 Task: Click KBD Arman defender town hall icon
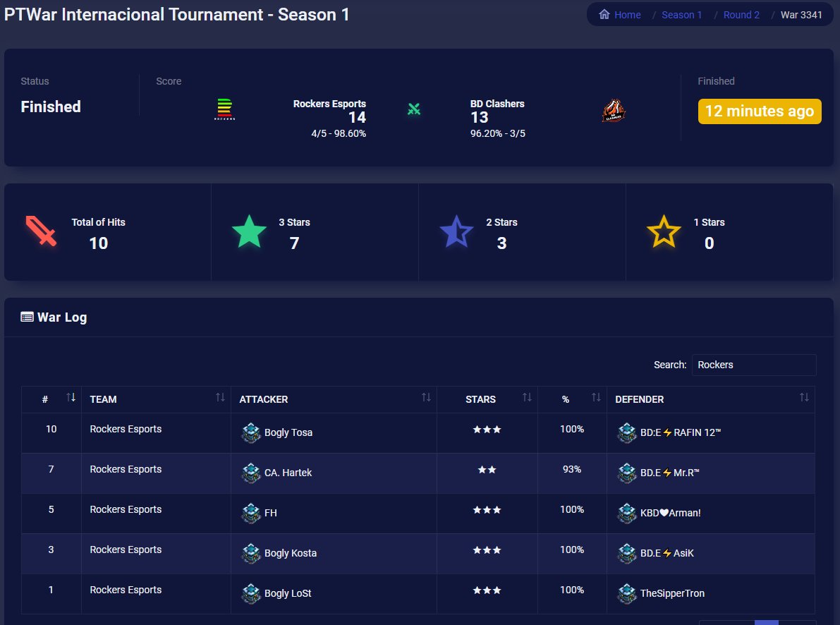click(x=627, y=513)
